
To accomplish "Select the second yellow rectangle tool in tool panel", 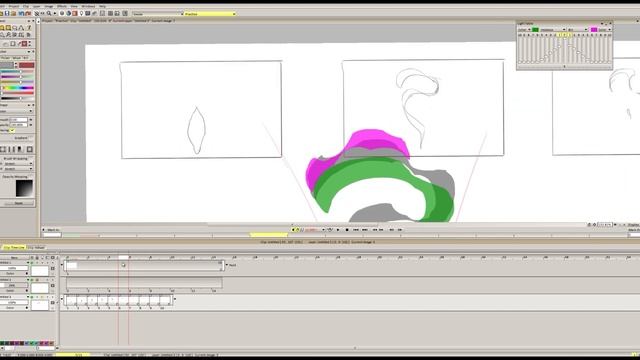I will [8, 27].
